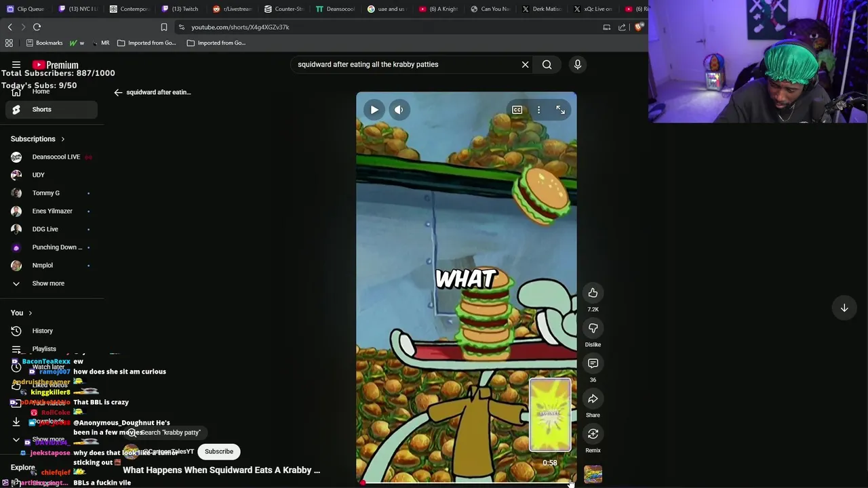Switch to the (6) A Knight tab
Viewport: 868px width, 488px height.
click(x=438, y=9)
